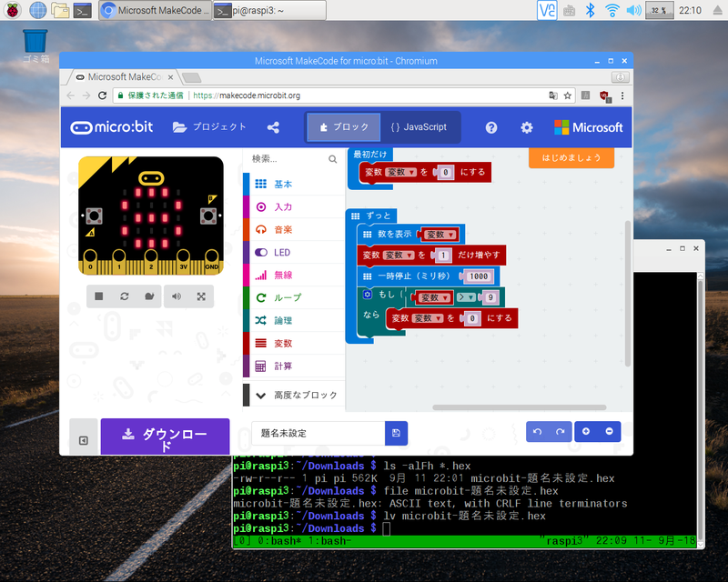Click the ダウンロード button
The image size is (728, 582).
pyautogui.click(x=166, y=436)
